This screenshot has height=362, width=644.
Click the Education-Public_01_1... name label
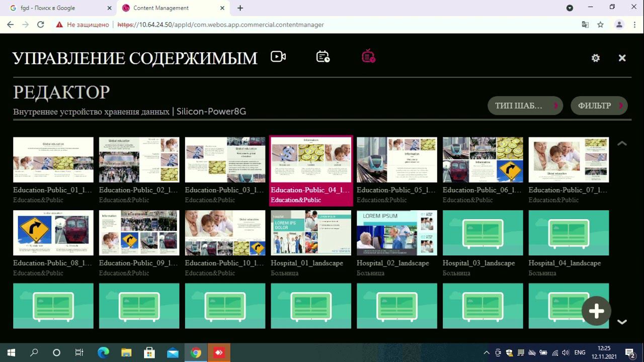pos(53,190)
